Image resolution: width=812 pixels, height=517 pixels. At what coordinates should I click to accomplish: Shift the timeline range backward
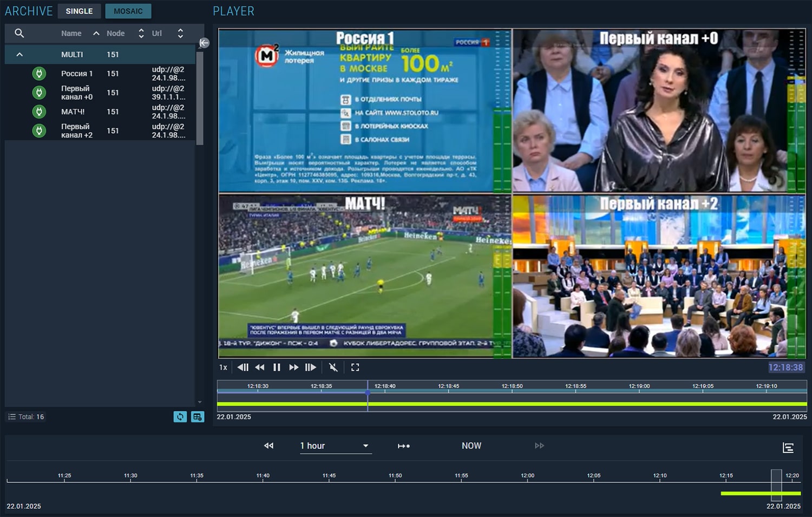[x=269, y=446]
